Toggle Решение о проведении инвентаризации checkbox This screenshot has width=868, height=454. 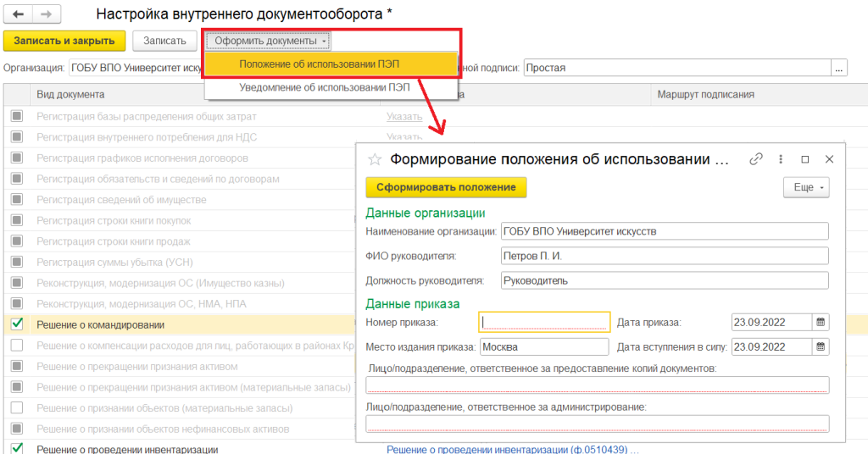tap(17, 449)
